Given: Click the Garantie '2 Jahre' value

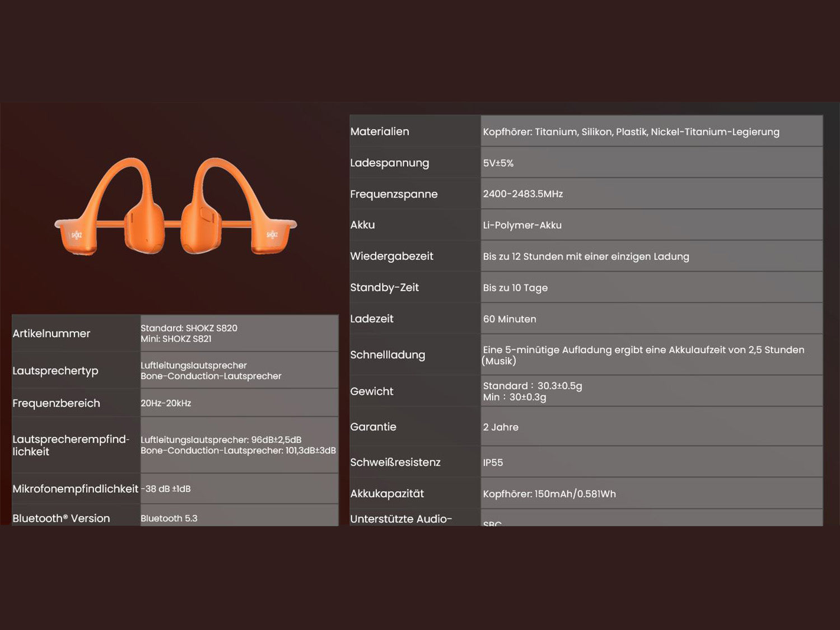Looking at the screenshot, I should 501,427.
